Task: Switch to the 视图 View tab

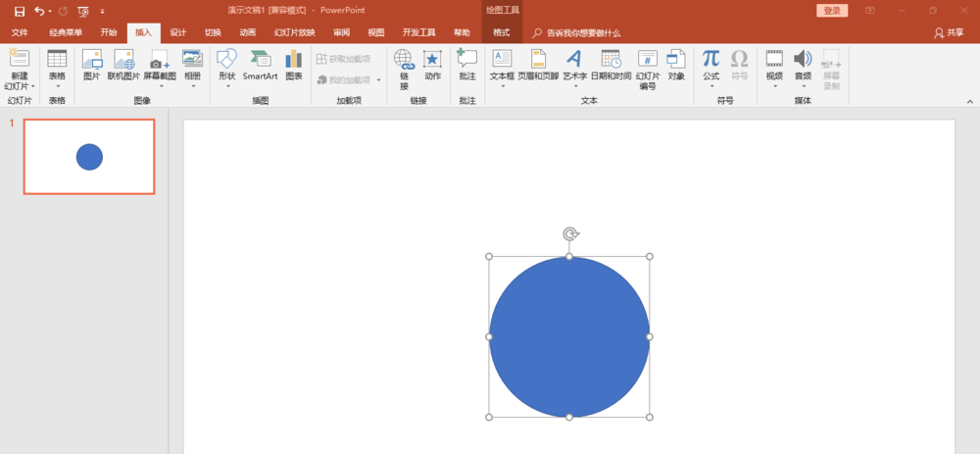Action: click(375, 32)
